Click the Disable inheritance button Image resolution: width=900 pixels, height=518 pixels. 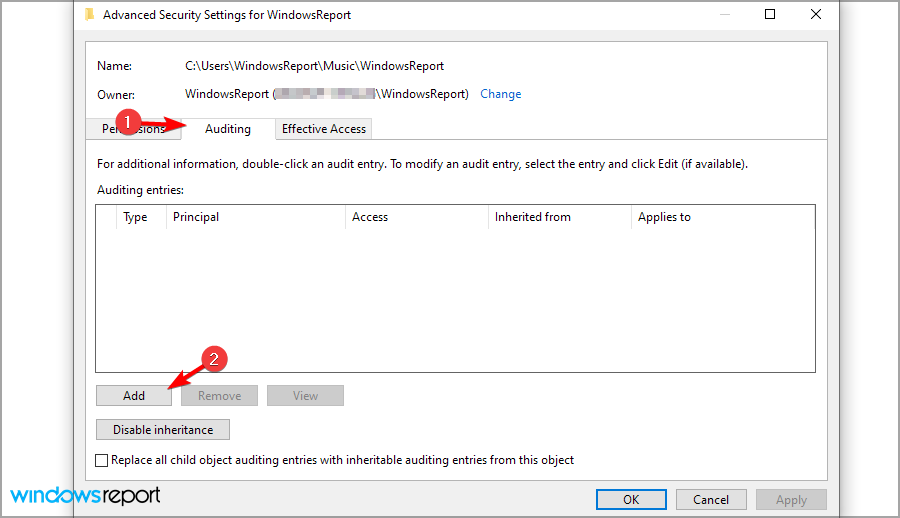pyautogui.click(x=163, y=430)
